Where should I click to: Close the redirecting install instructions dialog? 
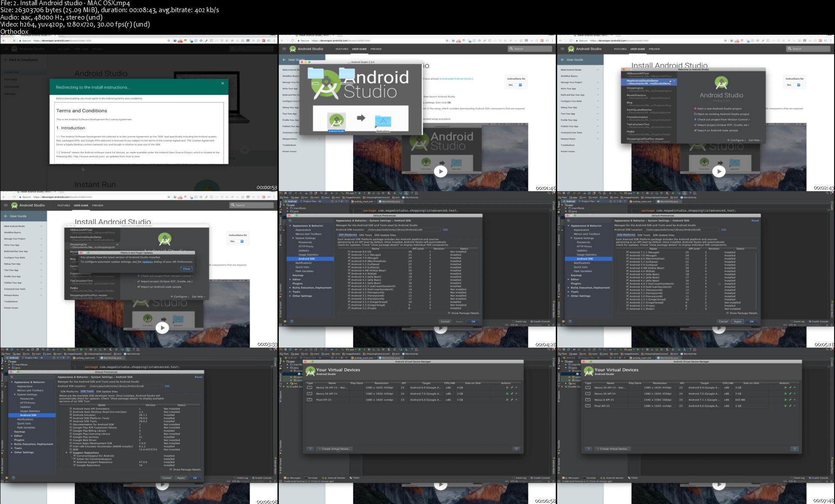pos(223,83)
